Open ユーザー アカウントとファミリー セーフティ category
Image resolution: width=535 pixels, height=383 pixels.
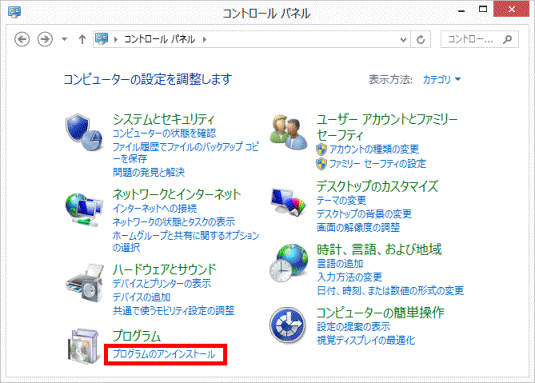coord(387,127)
